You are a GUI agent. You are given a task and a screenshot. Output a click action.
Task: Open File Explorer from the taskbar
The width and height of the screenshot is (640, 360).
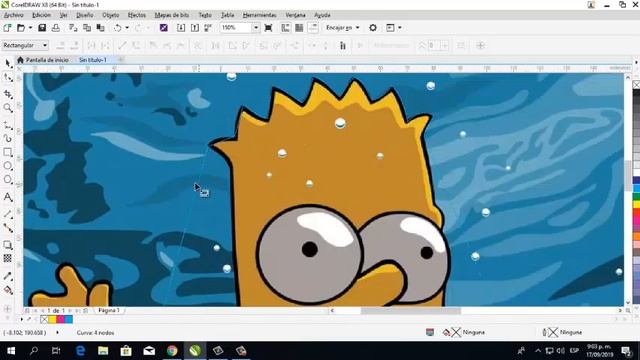point(103,351)
